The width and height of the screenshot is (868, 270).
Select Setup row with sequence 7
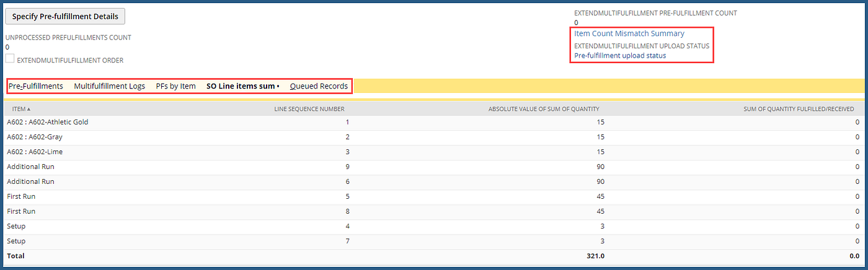pyautogui.click(x=433, y=241)
